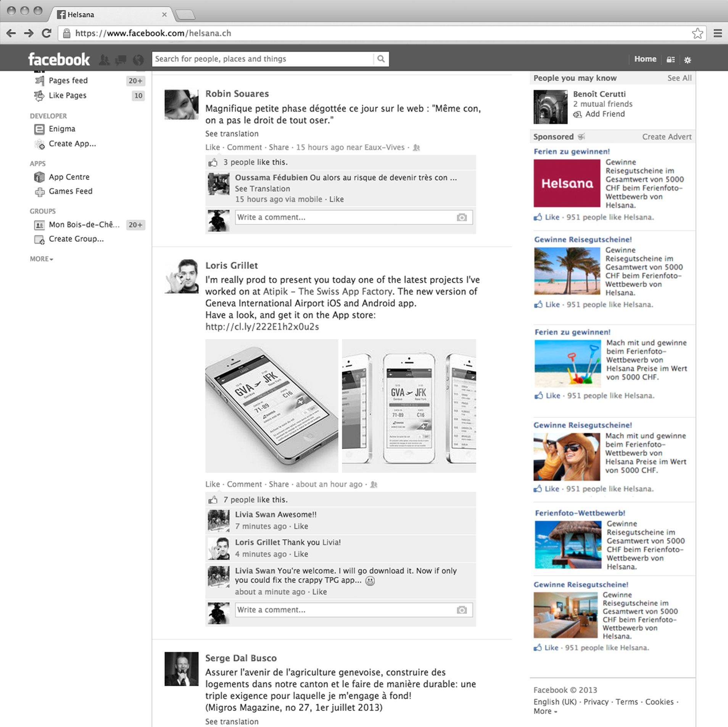728x727 pixels.
Task: Like Livia Swan's Awesome comment
Action: pyautogui.click(x=301, y=526)
